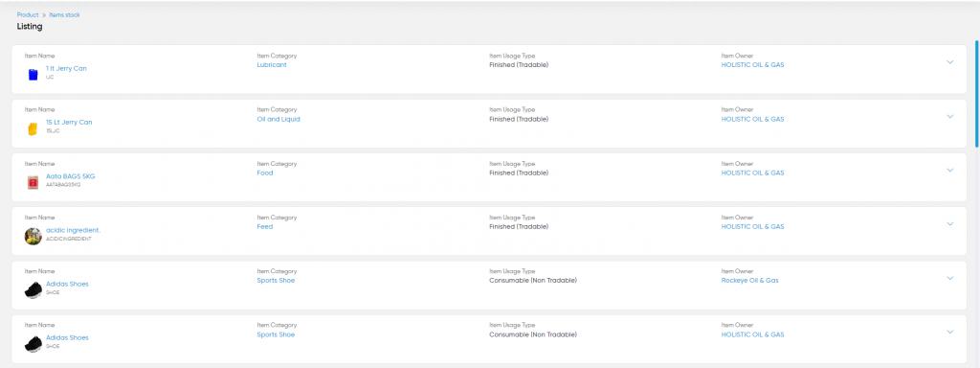The image size is (980, 368).
Task: Open the Lubricant category link
Action: click(x=272, y=65)
